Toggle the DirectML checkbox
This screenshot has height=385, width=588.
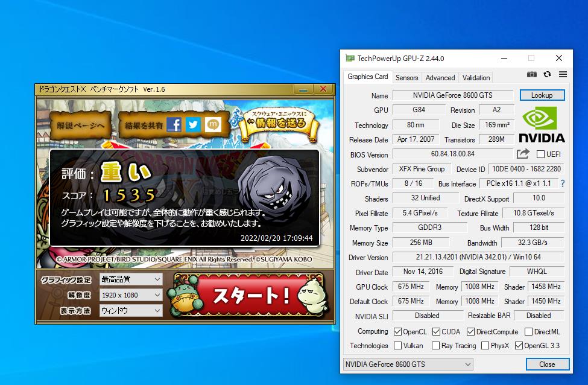(x=528, y=332)
